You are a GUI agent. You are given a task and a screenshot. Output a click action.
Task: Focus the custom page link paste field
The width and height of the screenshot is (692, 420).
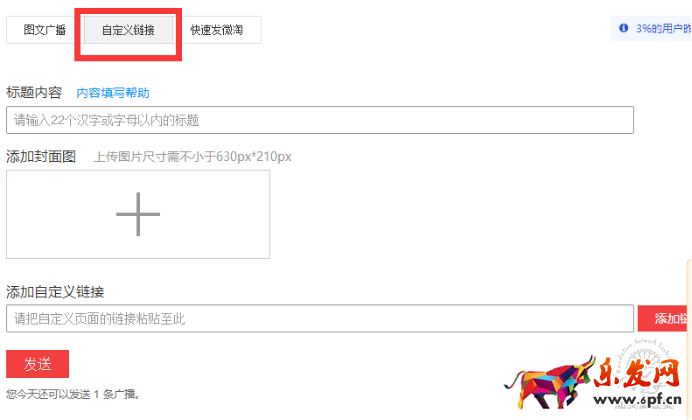320,319
